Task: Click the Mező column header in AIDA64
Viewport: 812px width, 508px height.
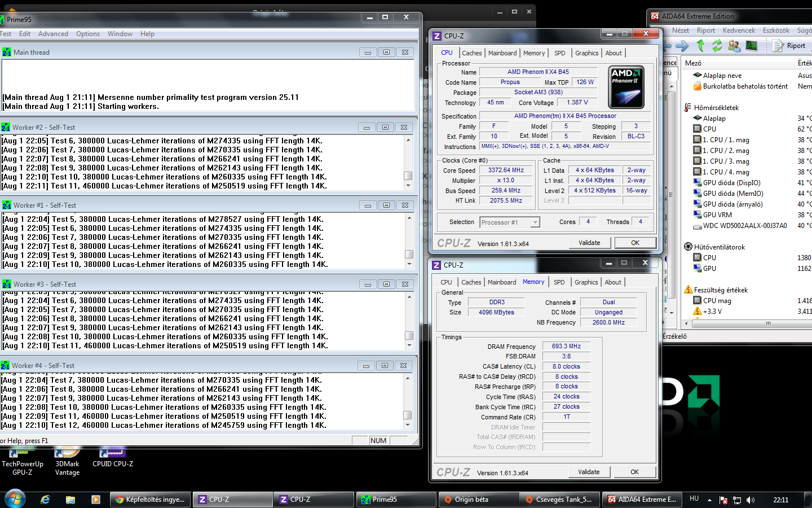Action: [738, 63]
